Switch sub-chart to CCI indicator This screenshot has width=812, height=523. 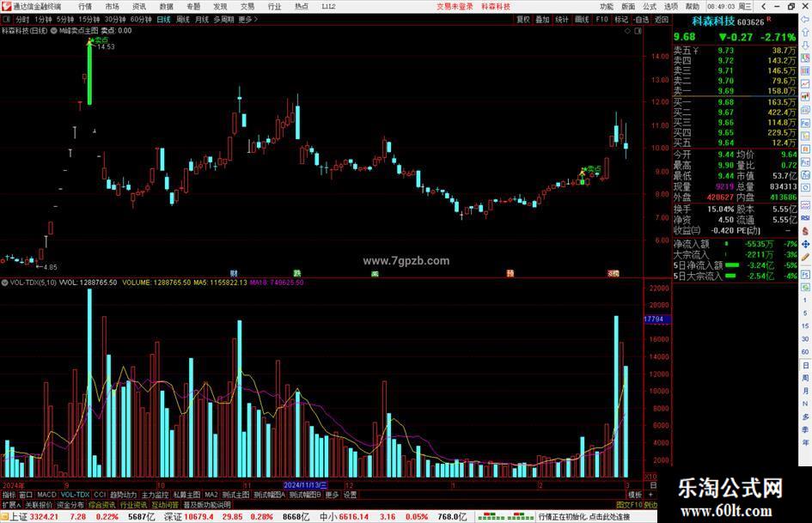click(100, 495)
